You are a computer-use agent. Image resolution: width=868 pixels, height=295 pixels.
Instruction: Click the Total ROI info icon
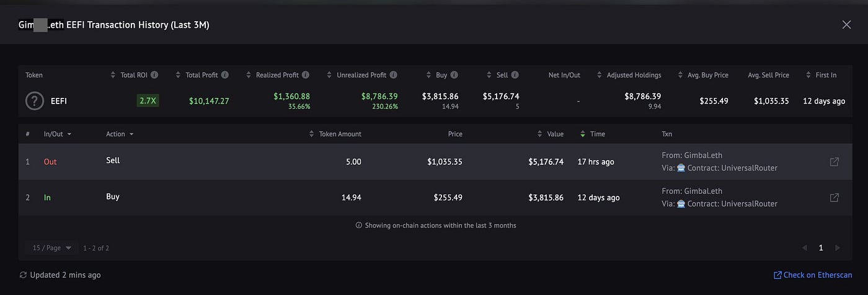pyautogui.click(x=154, y=75)
